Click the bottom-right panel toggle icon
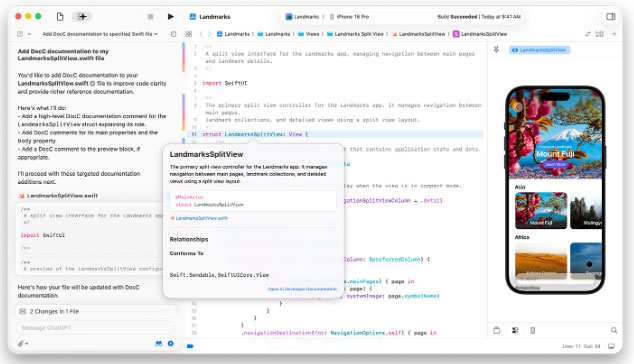 click(611, 346)
